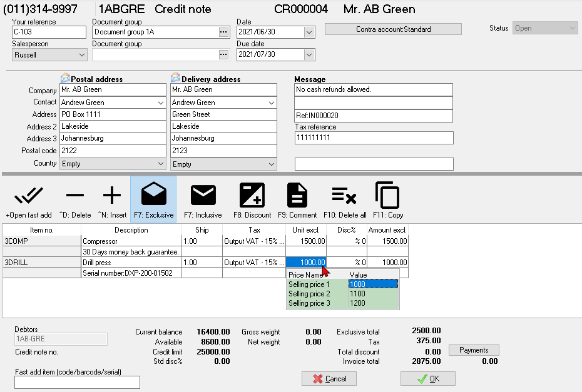
Task: Open the postal address Country dropdown
Action: point(160,164)
